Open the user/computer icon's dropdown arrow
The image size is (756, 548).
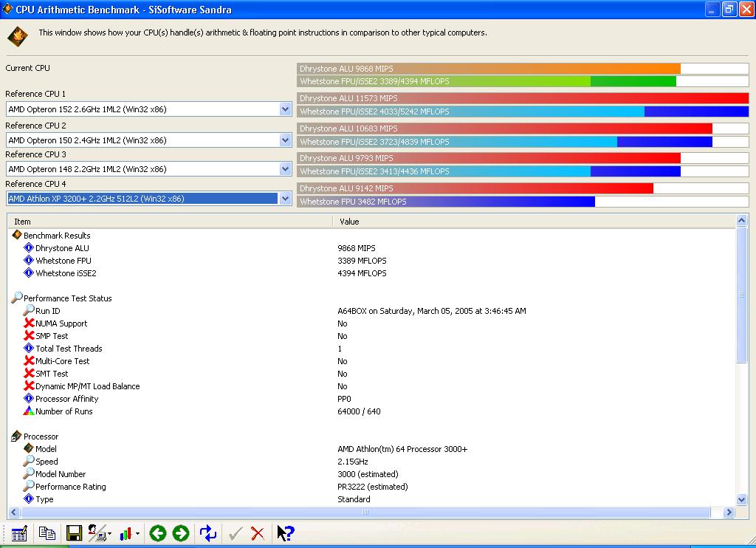coord(110,533)
